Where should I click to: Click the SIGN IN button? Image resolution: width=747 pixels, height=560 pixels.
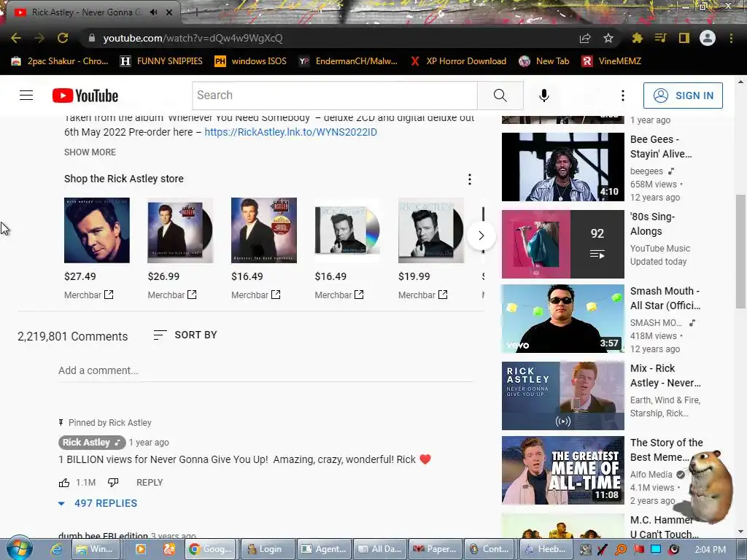683,96
